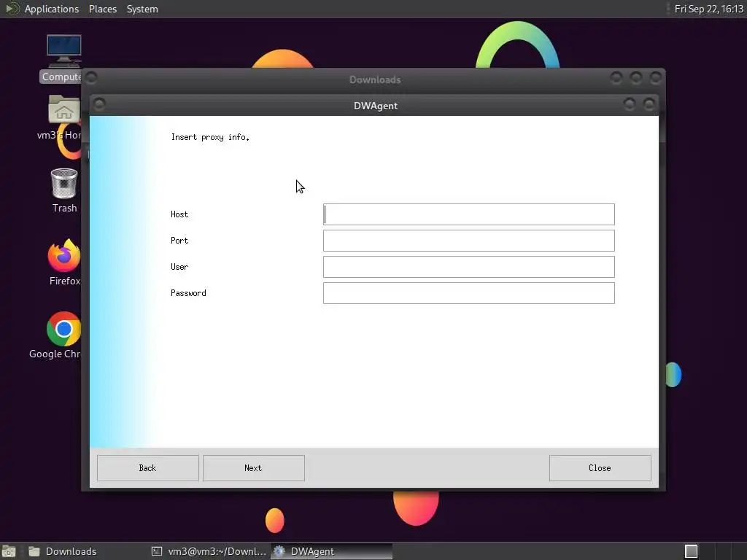Click the Applications menu logo icon
The height and width of the screenshot is (560, 747).
12,9
